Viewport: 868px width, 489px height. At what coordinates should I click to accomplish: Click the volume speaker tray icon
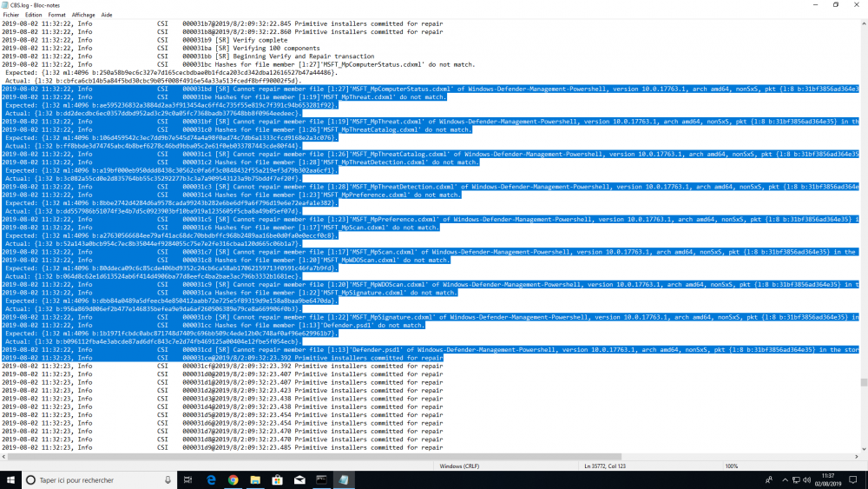(x=806, y=480)
